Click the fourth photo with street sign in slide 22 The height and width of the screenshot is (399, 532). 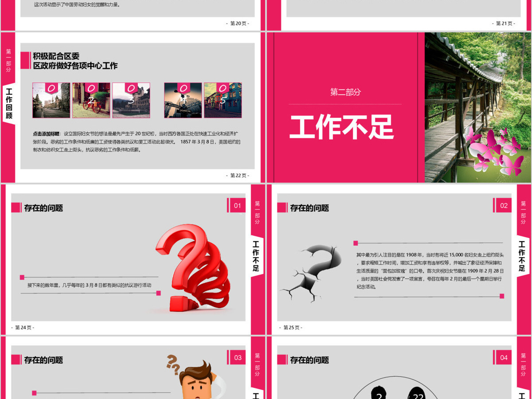(183, 100)
